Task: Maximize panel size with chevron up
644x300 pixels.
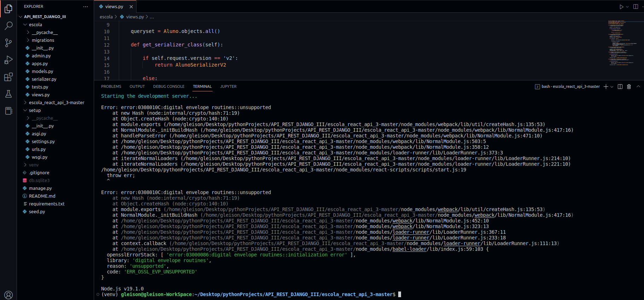Action: click(x=638, y=86)
